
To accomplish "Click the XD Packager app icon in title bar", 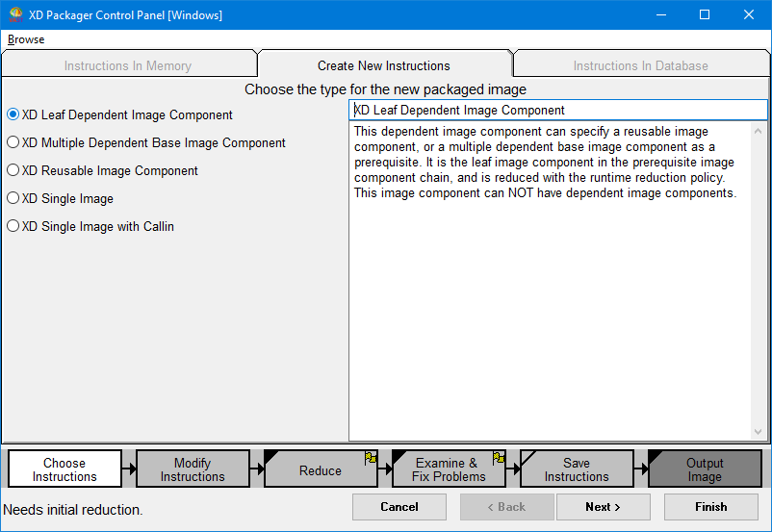I will click(x=15, y=15).
